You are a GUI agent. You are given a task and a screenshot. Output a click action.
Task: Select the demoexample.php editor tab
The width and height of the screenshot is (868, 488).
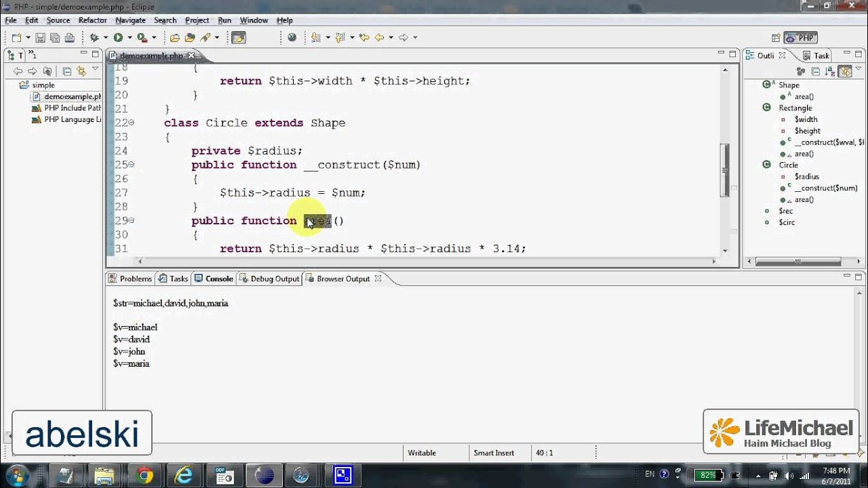click(x=151, y=56)
